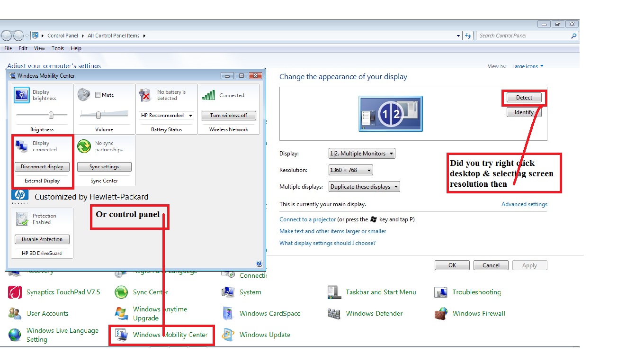Expand the All Control Panel Items breadcrumb arrow

tap(144, 36)
